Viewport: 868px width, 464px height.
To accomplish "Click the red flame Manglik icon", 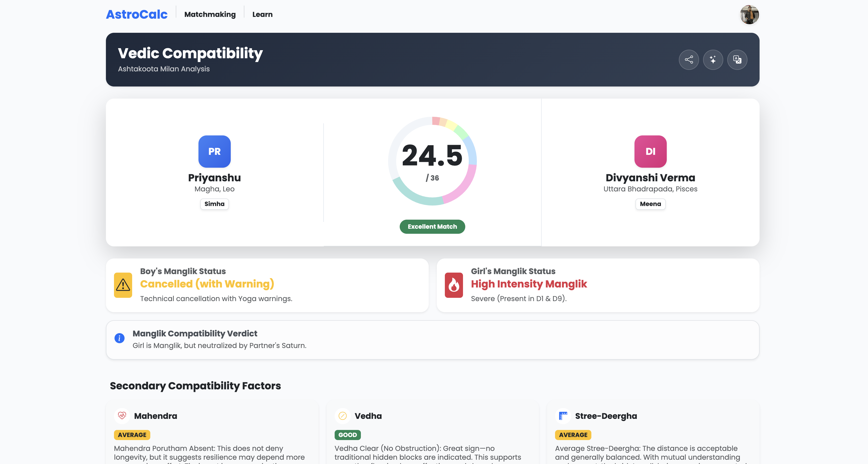I will tap(453, 285).
